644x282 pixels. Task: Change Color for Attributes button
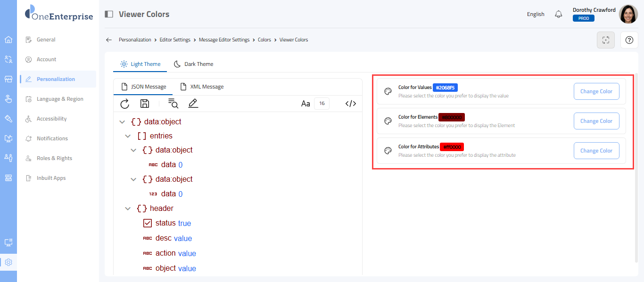click(x=596, y=151)
